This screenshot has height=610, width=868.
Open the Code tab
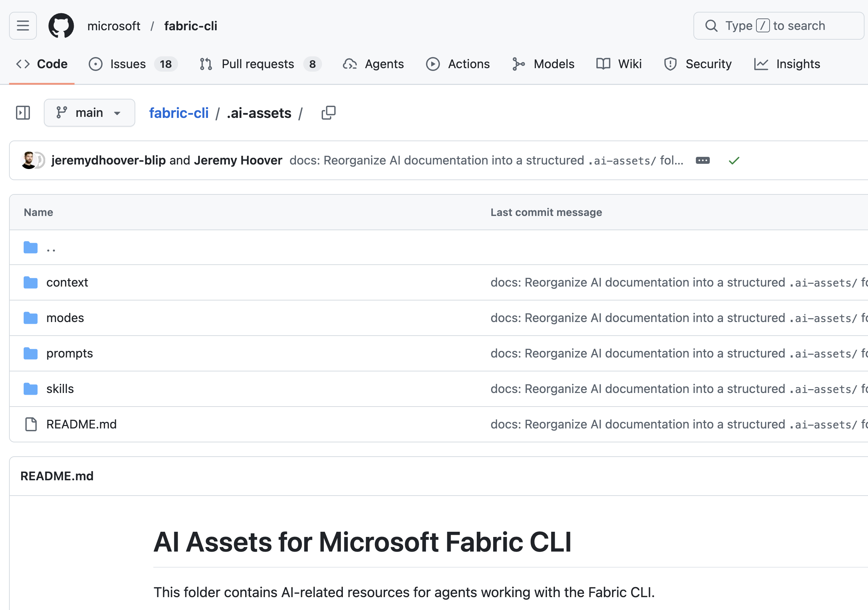pos(42,64)
